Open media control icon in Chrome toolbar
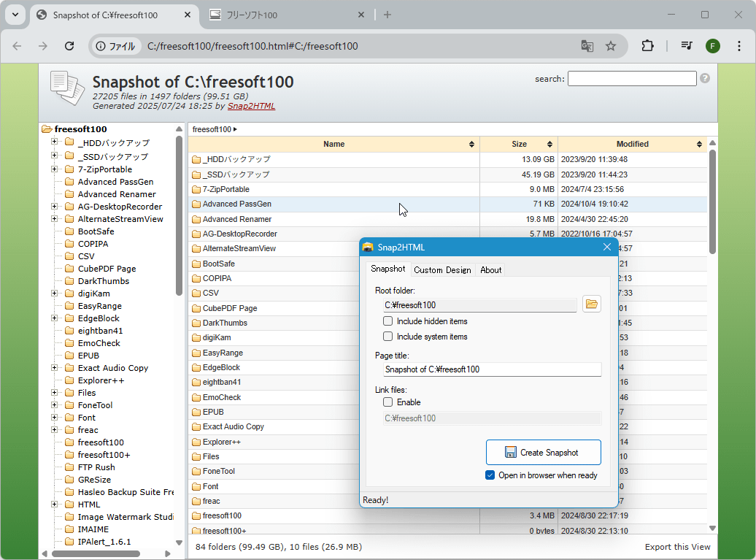 [687, 46]
